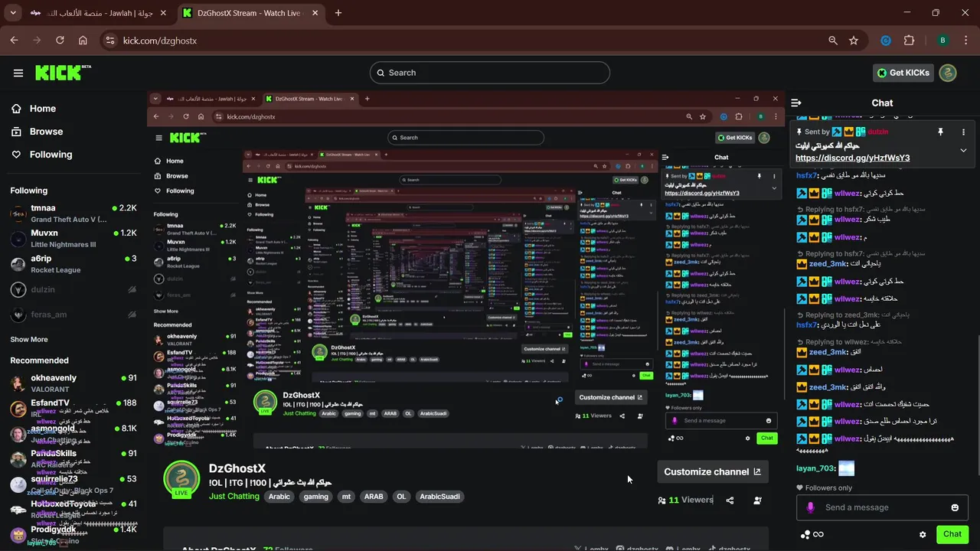Expand Show More under Following

[x=29, y=339]
